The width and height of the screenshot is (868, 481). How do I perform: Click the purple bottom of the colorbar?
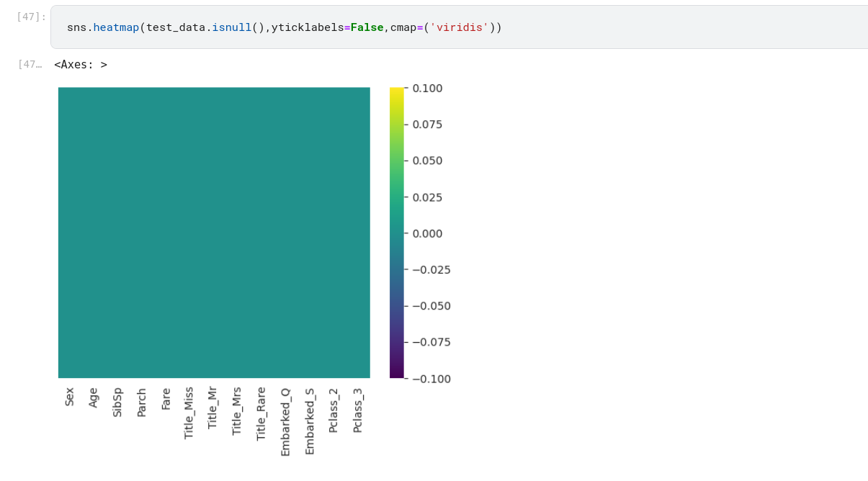pos(397,372)
